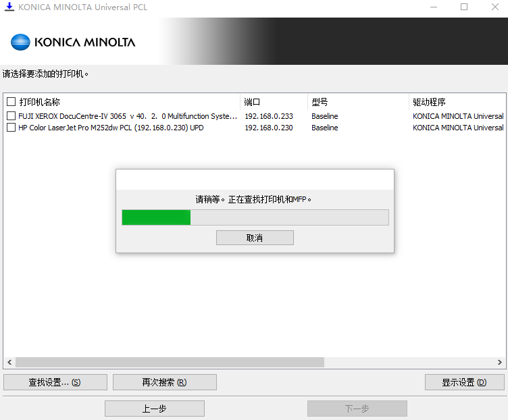Viewport: 508px width, 420px height.
Task: Open 查找设置 search settings
Action: [55, 382]
